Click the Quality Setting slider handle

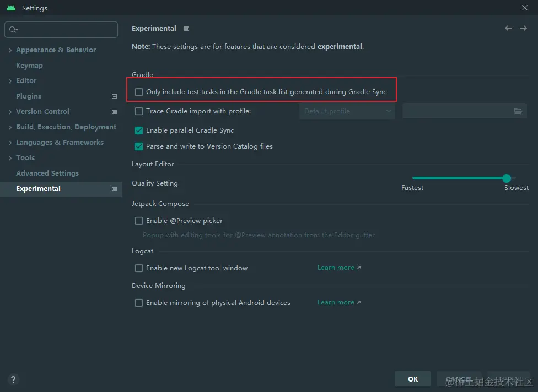507,178
